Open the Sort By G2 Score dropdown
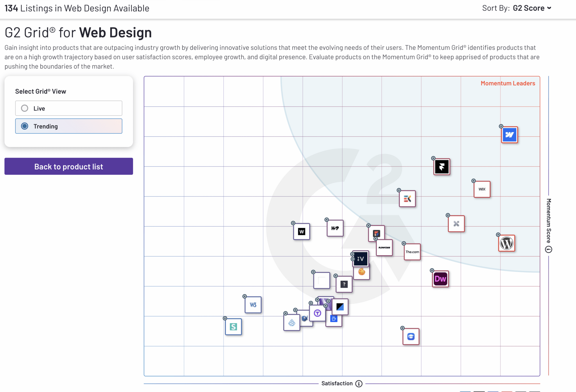576x392 pixels. [x=532, y=8]
